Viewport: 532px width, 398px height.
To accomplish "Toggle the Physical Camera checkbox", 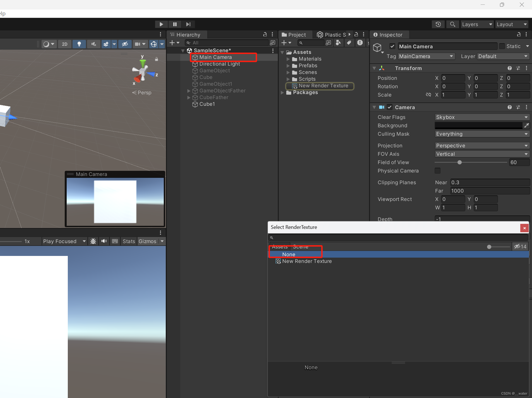I will pos(437,171).
